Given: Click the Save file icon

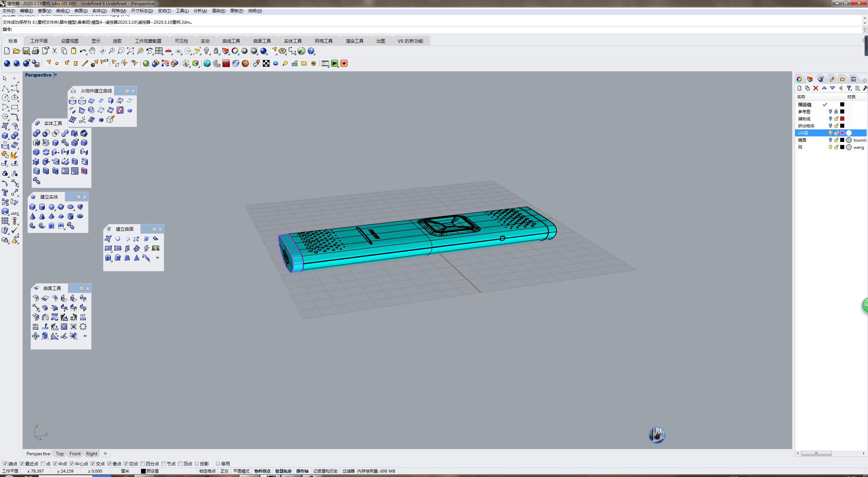Looking at the screenshot, I should click(x=26, y=51).
